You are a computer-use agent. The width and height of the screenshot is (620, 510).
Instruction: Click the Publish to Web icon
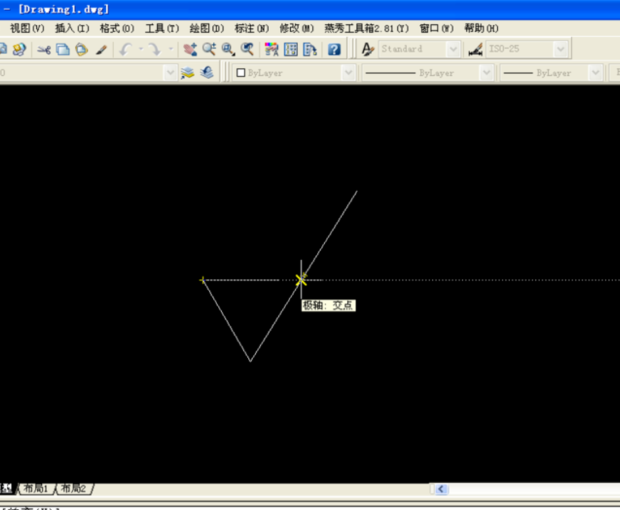(19, 49)
